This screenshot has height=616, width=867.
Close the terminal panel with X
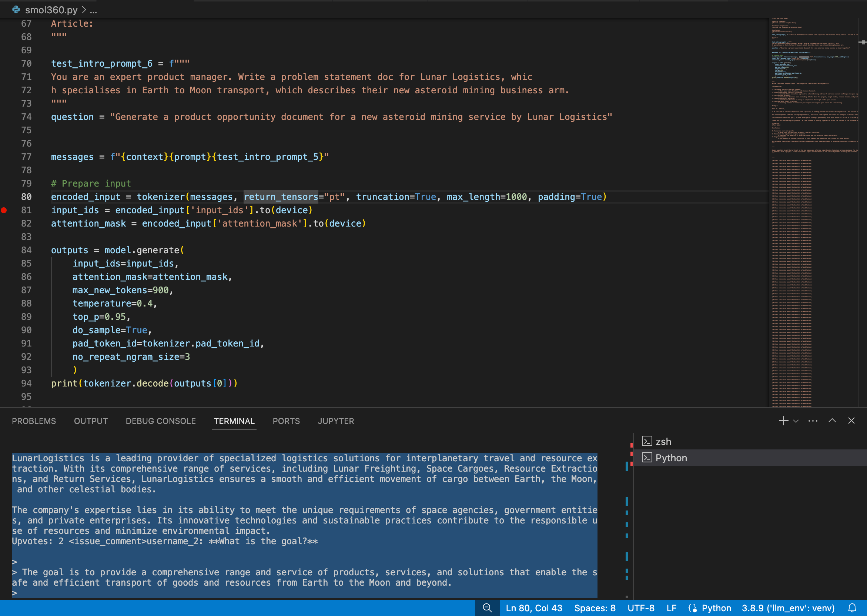click(851, 421)
